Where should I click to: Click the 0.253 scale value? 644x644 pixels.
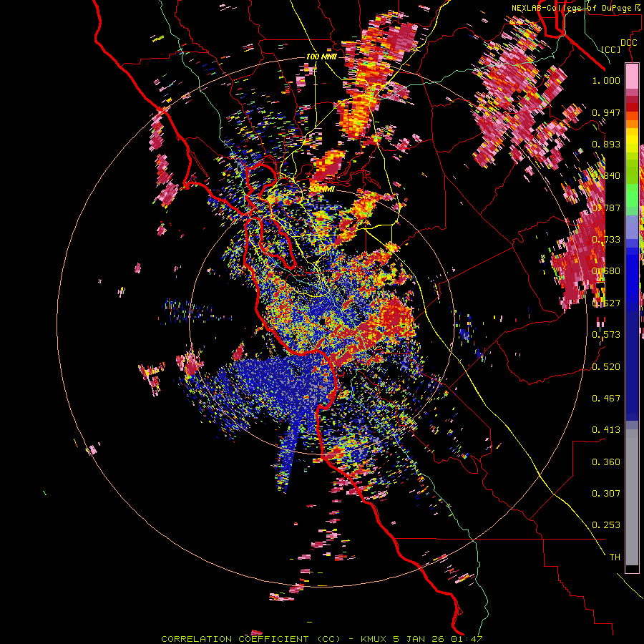tap(606, 525)
